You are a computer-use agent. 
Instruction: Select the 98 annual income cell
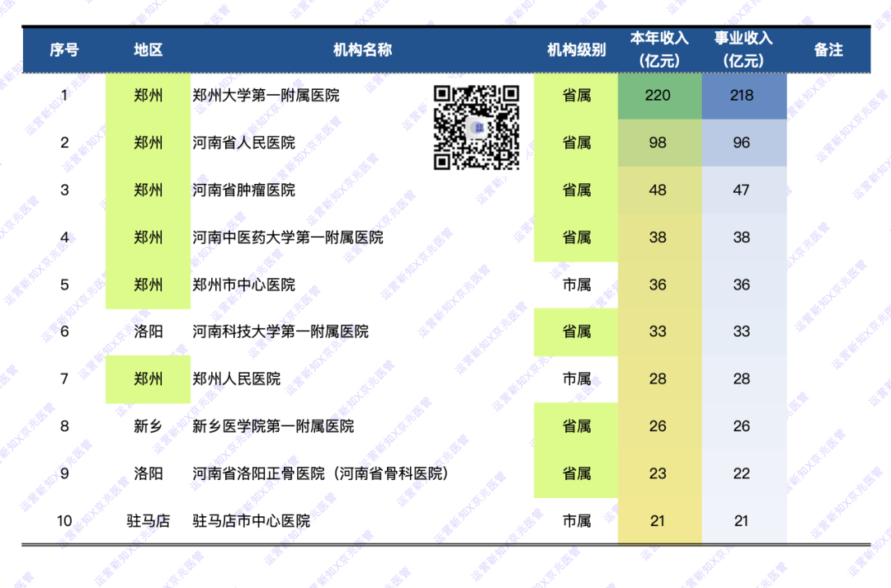(660, 143)
